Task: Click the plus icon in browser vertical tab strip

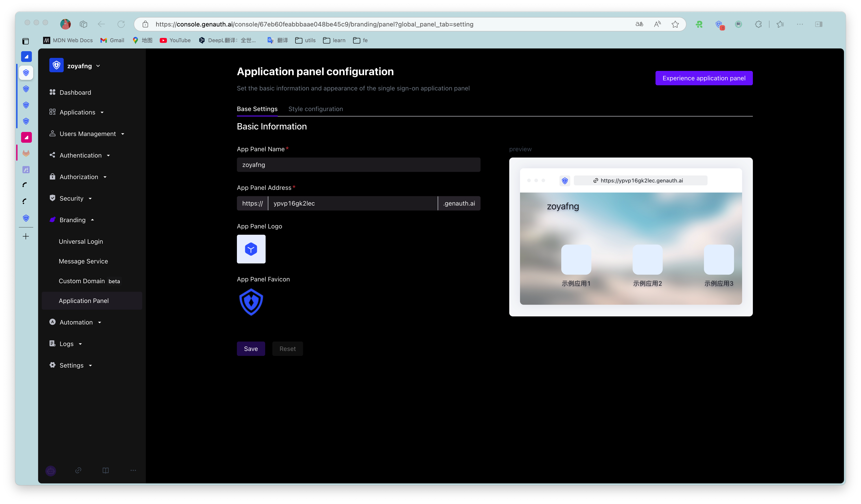Action: (26, 237)
